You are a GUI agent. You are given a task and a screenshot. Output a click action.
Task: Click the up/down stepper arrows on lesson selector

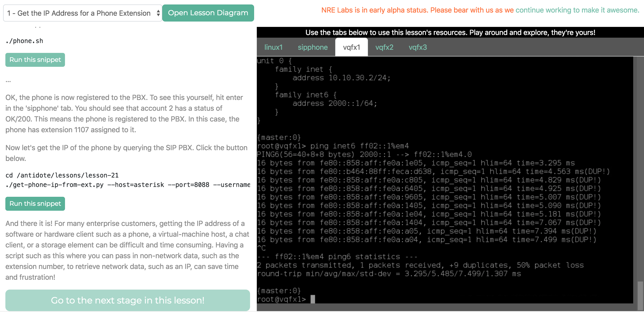point(158,13)
